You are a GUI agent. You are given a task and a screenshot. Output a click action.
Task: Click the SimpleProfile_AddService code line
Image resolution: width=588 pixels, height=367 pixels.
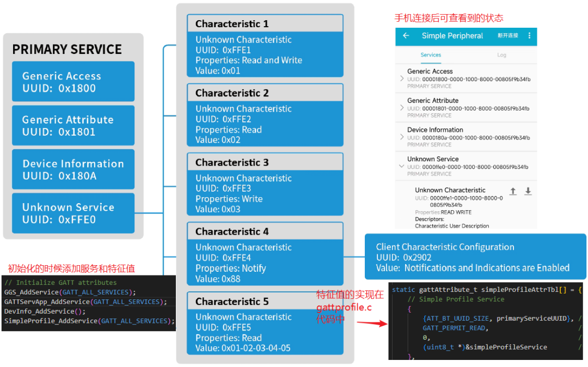(89, 321)
